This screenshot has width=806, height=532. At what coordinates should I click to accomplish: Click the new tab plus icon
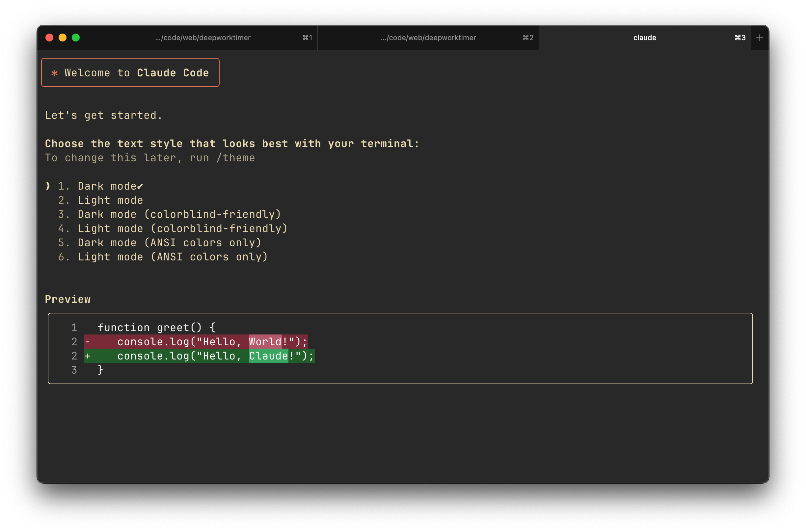(760, 38)
